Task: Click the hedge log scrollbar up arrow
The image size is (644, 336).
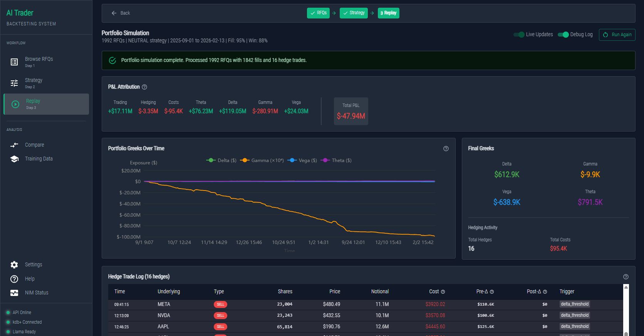Action: [626, 288]
